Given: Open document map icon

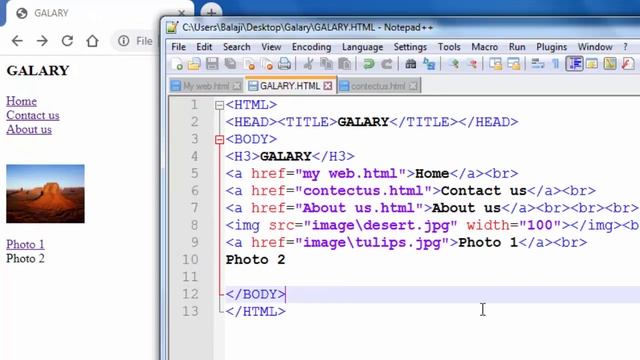Looking at the screenshot, I should click(x=610, y=64).
